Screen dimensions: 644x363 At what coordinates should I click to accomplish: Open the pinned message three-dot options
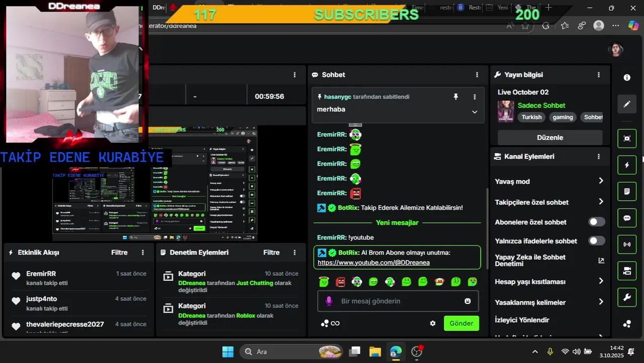[x=474, y=97]
